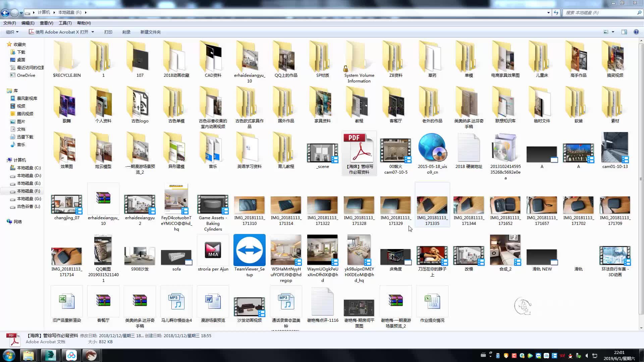This screenshot has width=644, height=362.
Task: Open the stroria per Ajun M4A file
Action: tap(213, 250)
